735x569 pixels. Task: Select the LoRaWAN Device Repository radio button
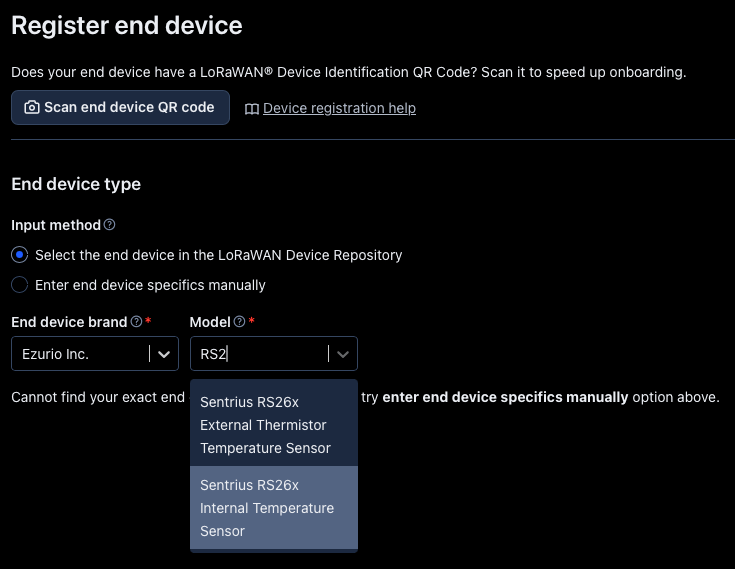click(x=19, y=255)
